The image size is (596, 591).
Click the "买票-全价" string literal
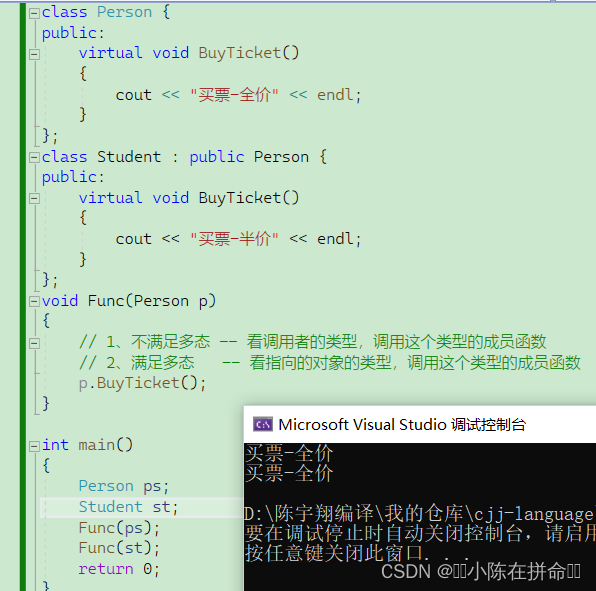pos(235,95)
